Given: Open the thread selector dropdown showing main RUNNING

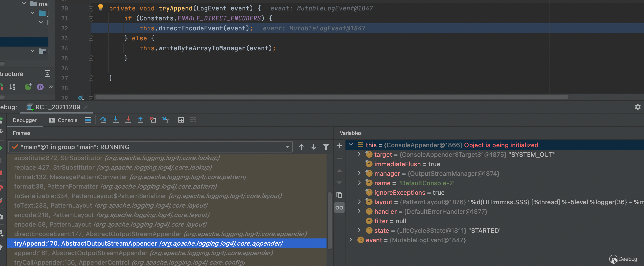Looking at the screenshot, I should click(x=150, y=147).
